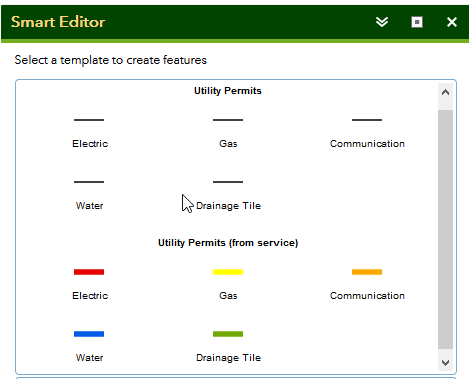This screenshot has height=379, width=469.
Task: Click the Water label under the blue line
Action: 89,358
